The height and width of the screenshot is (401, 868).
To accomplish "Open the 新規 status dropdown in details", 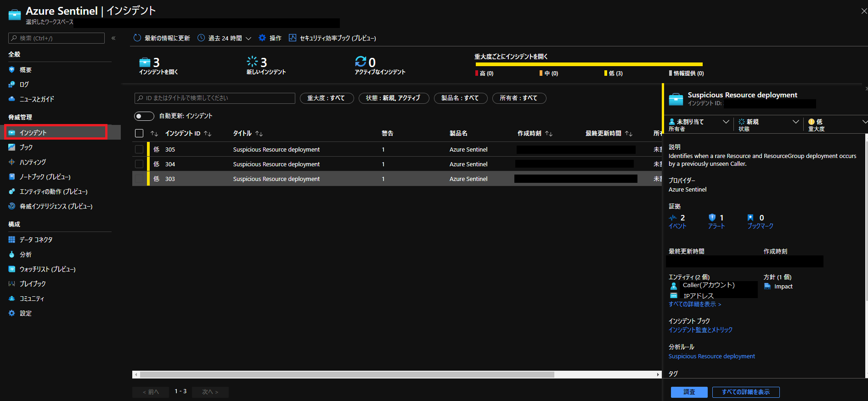I will pos(769,124).
